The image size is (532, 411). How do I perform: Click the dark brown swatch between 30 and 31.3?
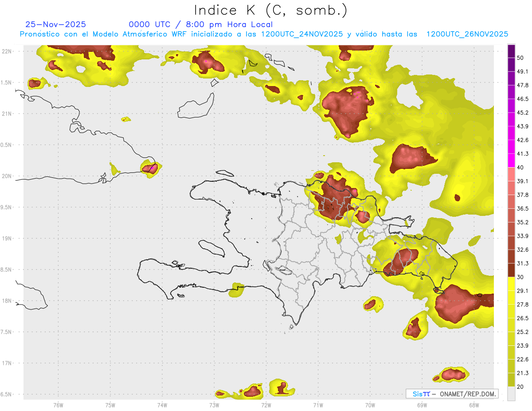[x=511, y=270]
